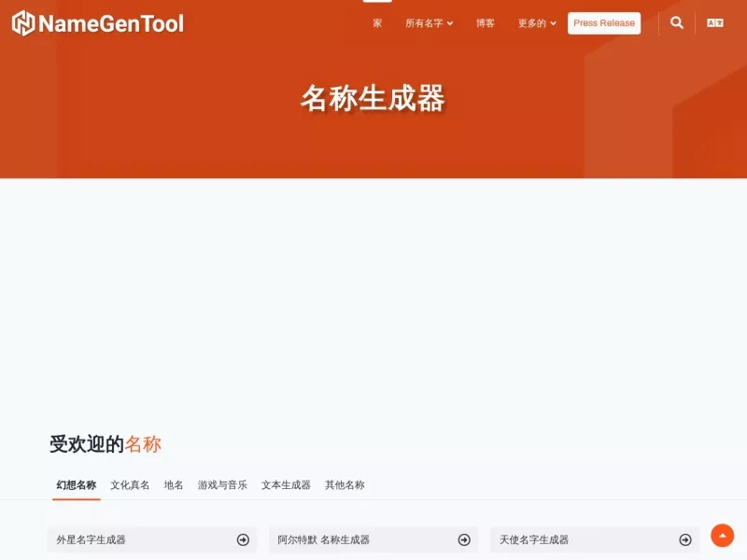747x560 pixels.
Task: Open the 外星名字生成器 link
Action: point(152,539)
